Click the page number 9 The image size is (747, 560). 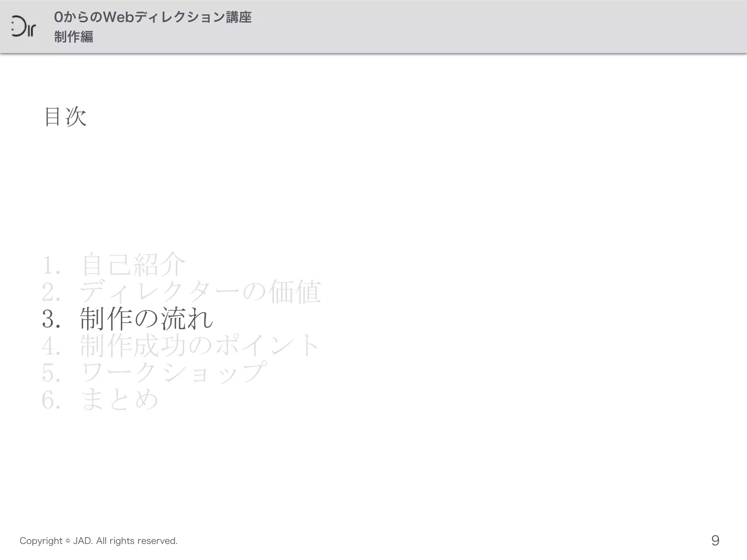(x=715, y=540)
